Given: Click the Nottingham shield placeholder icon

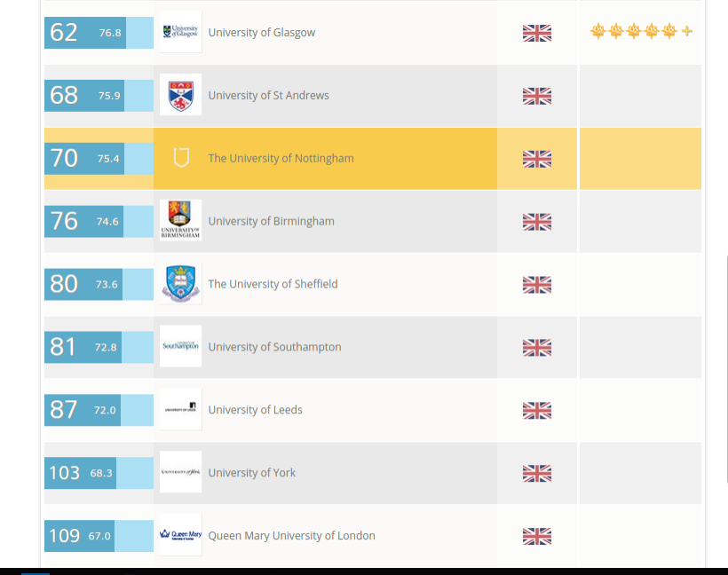Looking at the screenshot, I should click(181, 157).
